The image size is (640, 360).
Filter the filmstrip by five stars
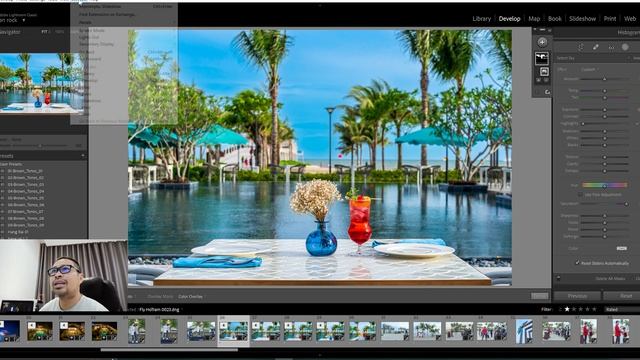(594, 309)
